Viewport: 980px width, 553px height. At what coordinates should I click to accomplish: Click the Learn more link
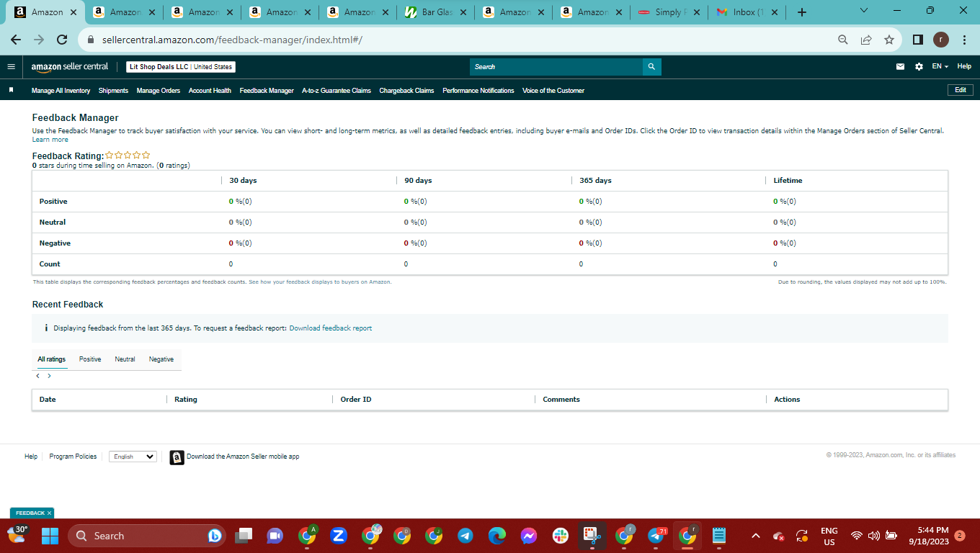tap(50, 140)
